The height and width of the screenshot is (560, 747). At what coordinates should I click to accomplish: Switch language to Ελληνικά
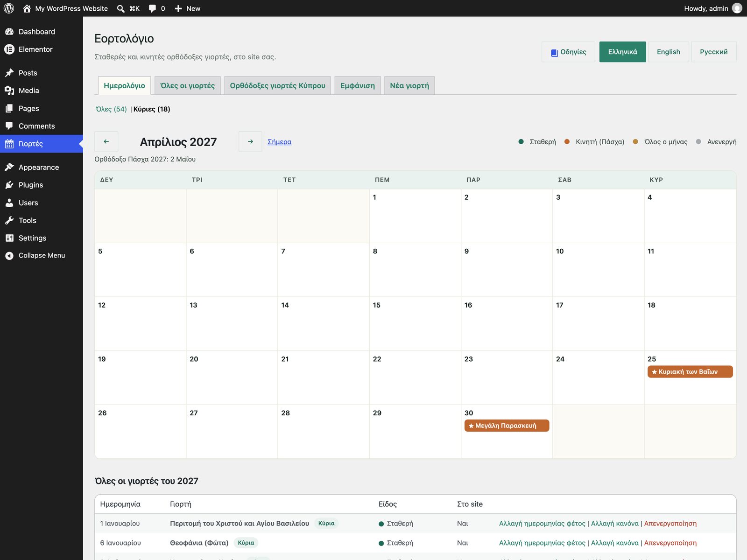pyautogui.click(x=622, y=52)
